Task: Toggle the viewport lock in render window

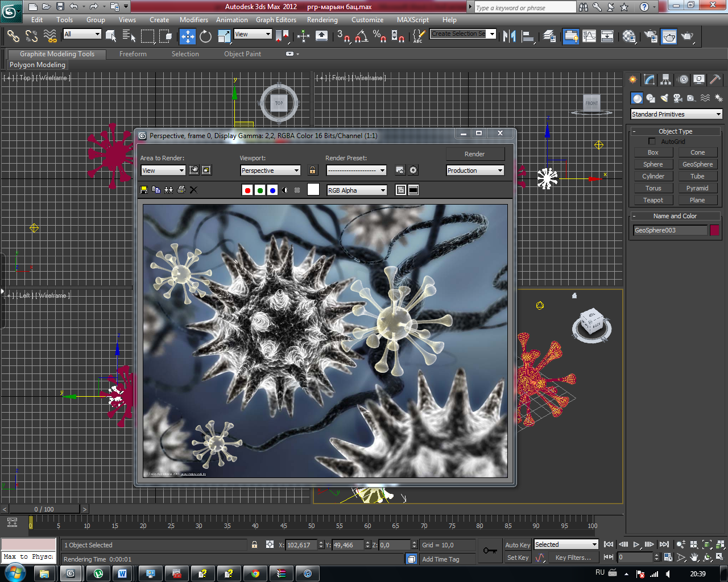Action: 312,171
